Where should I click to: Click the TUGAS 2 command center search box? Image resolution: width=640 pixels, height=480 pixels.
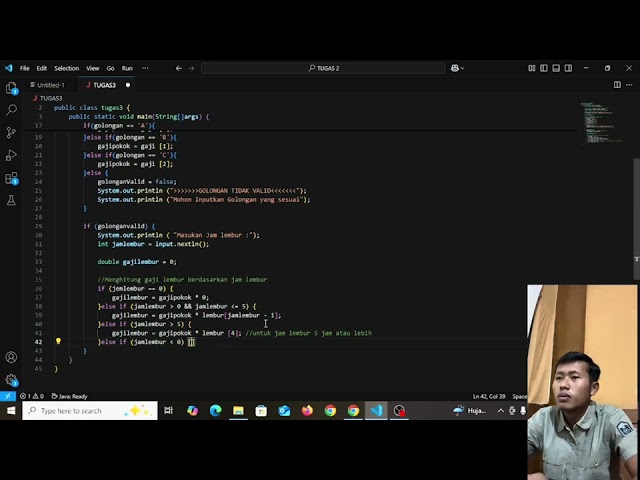(x=322, y=68)
